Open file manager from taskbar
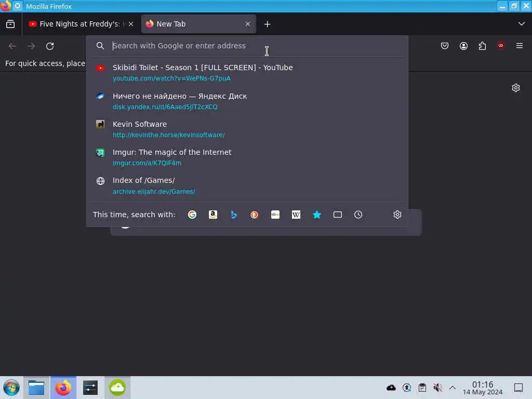The image size is (532, 399). 36,388
